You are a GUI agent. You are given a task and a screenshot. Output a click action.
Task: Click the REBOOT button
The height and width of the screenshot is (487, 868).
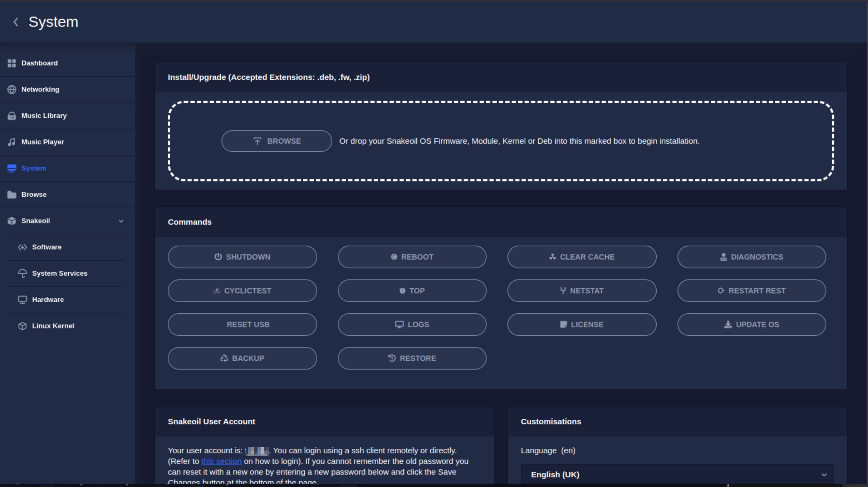coord(412,257)
